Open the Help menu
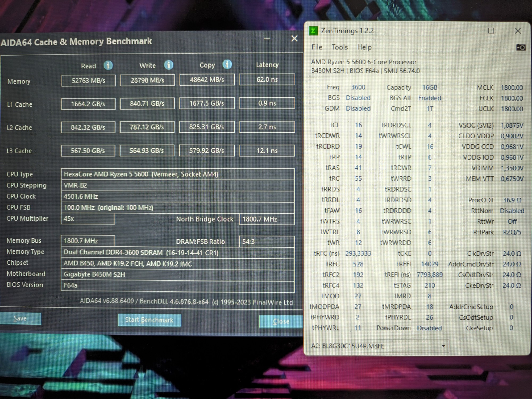The image size is (532, 399). [364, 47]
